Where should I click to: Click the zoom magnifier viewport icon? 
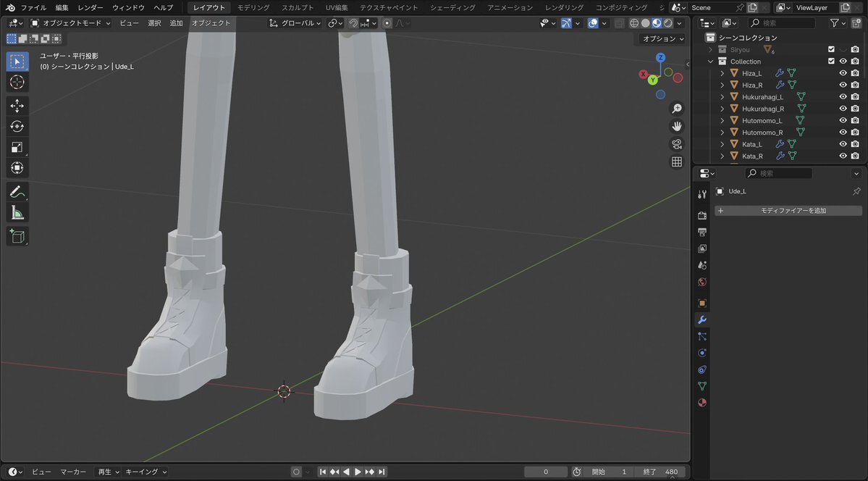click(x=677, y=109)
